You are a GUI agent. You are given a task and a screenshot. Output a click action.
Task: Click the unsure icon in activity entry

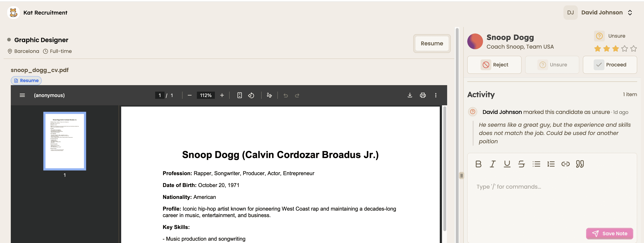(472, 112)
